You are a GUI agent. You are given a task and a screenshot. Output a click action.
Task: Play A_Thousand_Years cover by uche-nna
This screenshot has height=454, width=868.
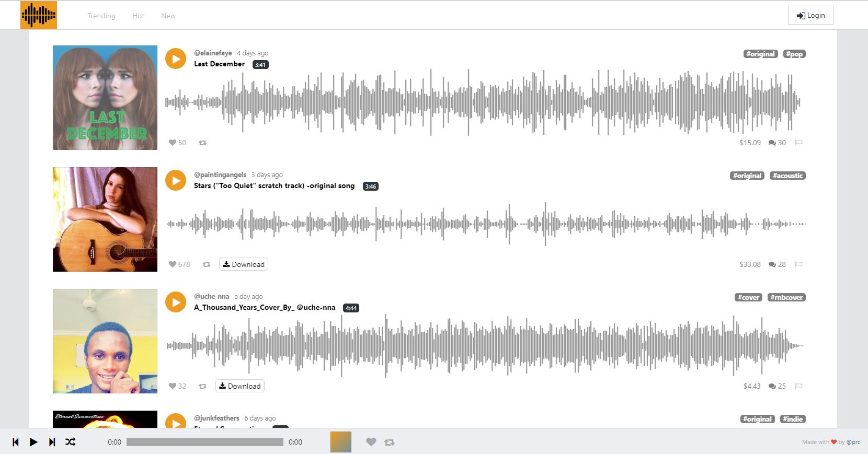(176, 302)
